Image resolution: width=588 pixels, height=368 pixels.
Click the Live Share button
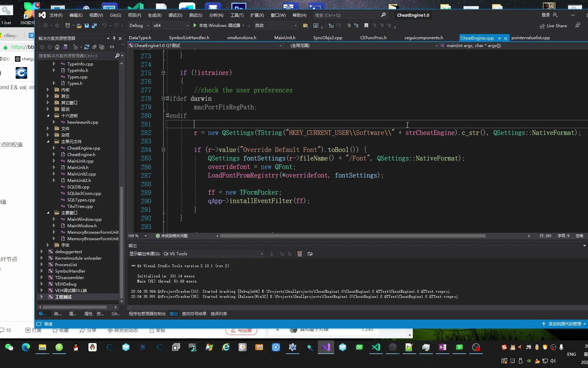click(x=553, y=26)
